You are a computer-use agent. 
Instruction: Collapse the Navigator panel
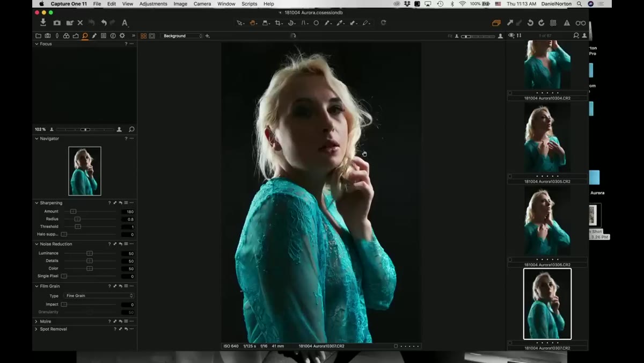(x=36, y=139)
